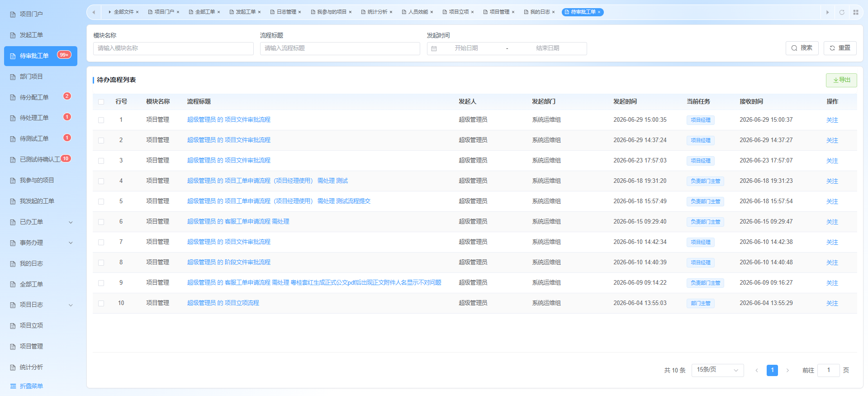Check the checkbox for row 4
Viewport: 868px width, 396px height.
point(101,181)
